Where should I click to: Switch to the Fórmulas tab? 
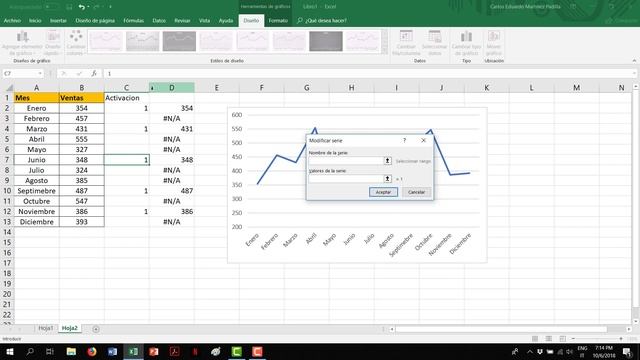pyautogui.click(x=133, y=20)
